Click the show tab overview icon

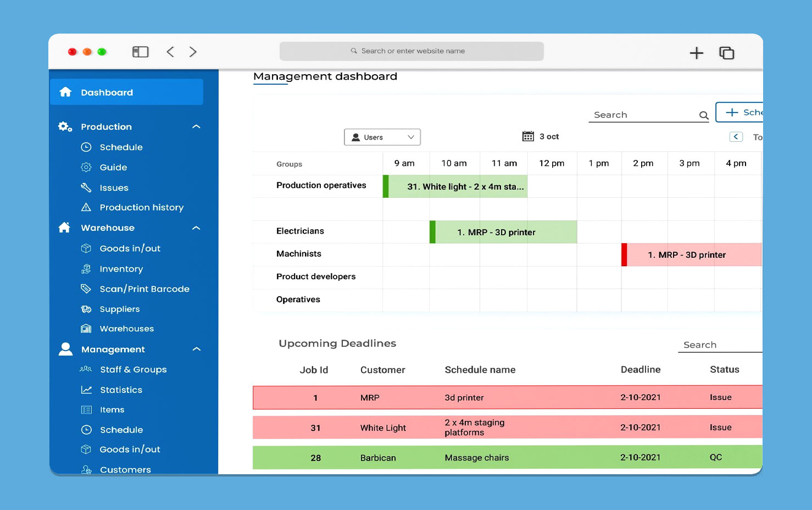pyautogui.click(x=726, y=53)
